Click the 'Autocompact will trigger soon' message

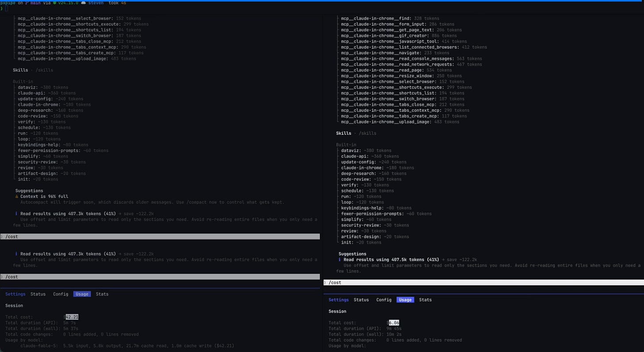152,202
